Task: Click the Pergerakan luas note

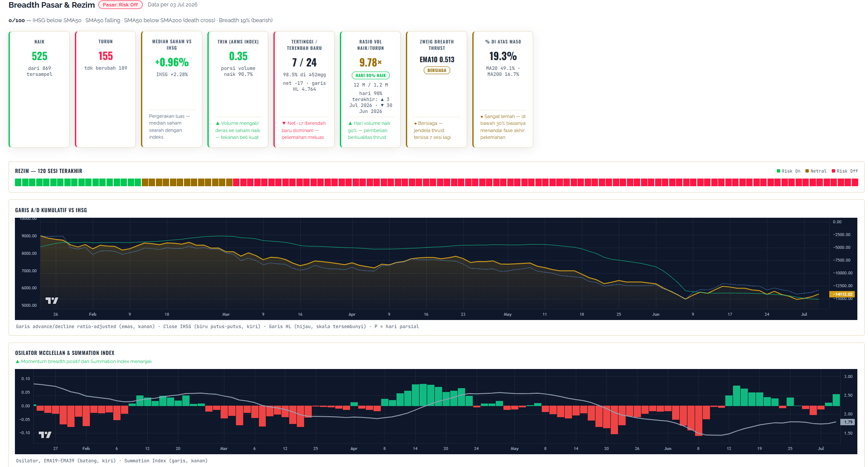Action: click(x=169, y=127)
